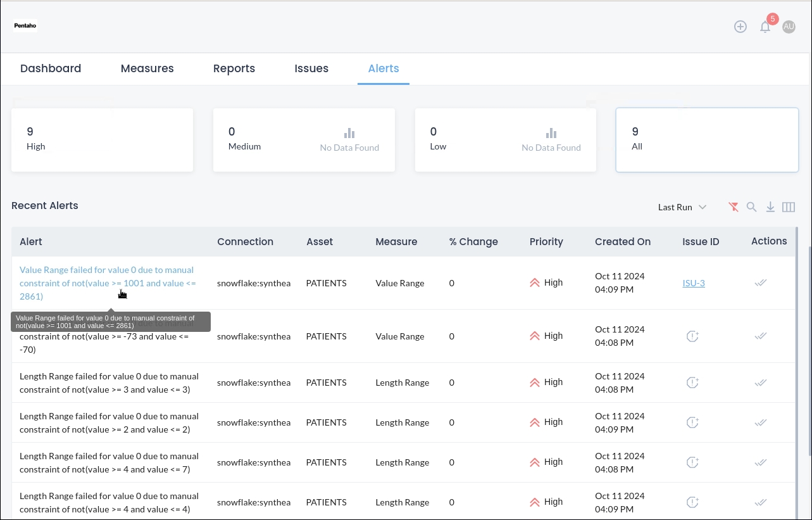Screen dimensions: 812x520
Task: Open the Measures tab
Action: tap(147, 68)
